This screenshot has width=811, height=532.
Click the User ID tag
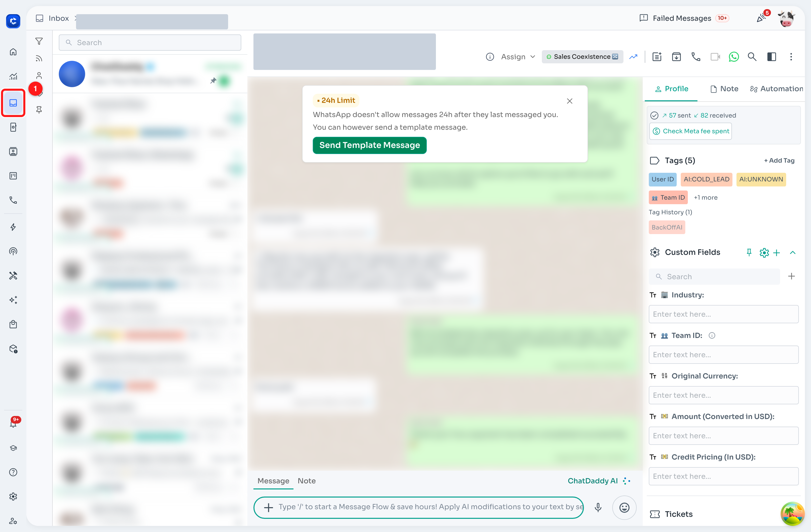[662, 180]
